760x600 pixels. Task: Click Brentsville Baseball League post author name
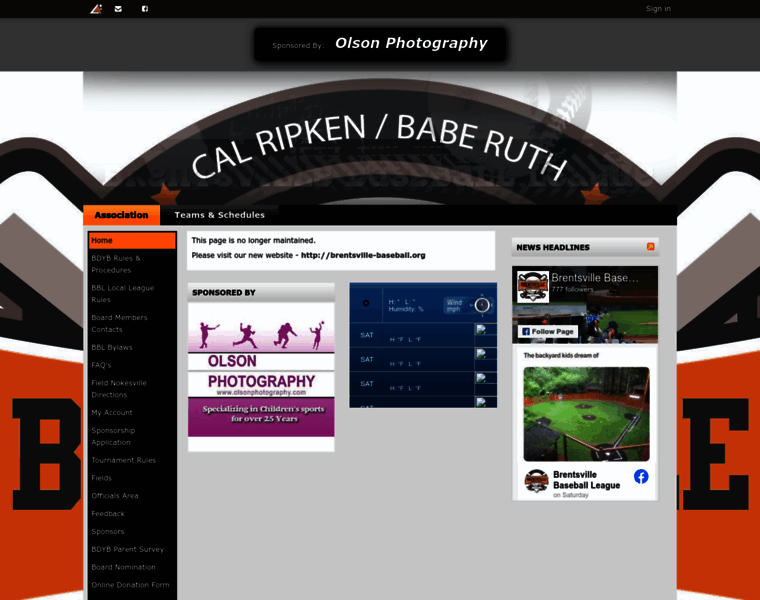[x=586, y=480]
